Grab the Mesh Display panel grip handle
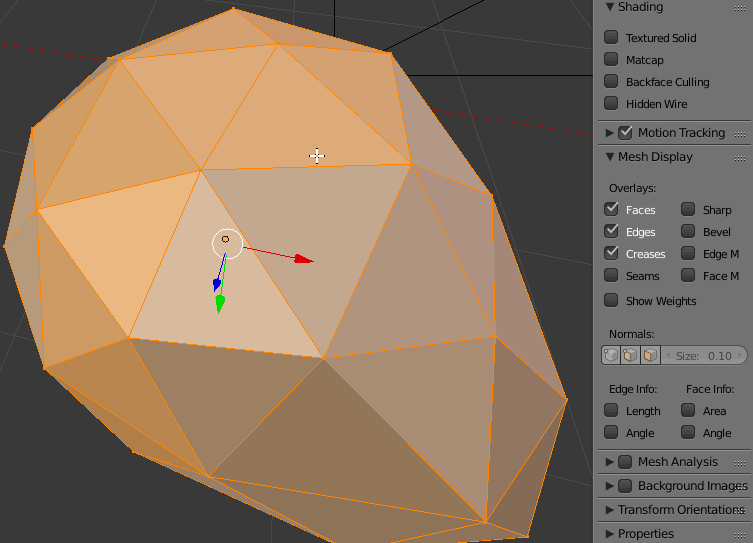Image resolution: width=753 pixels, height=543 pixels. (x=740, y=158)
